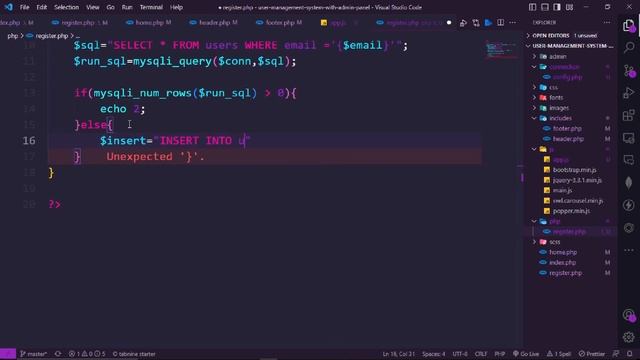
Task: Expand the admin folder
Action: (571, 56)
